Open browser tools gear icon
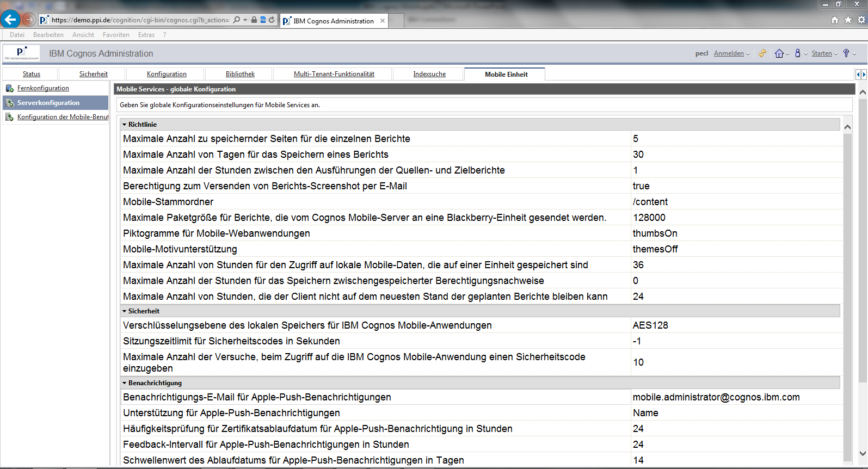Screen dimensions: 868x469 (861, 20)
